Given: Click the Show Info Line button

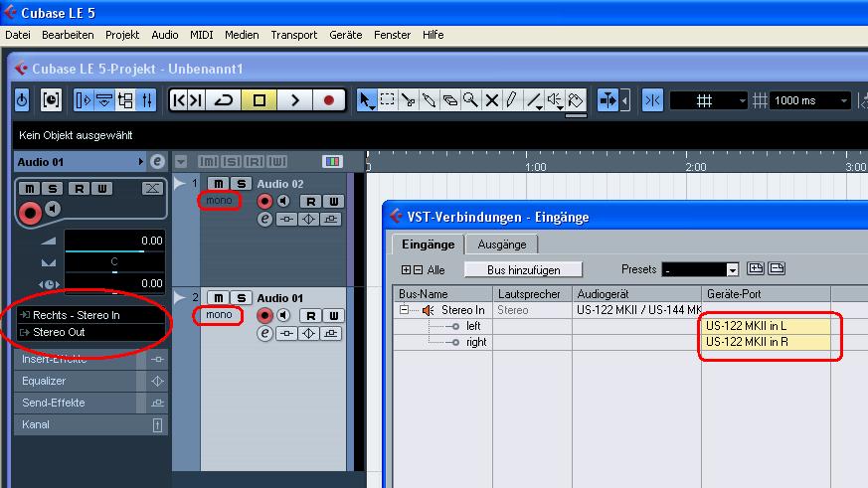Looking at the screenshot, I should (104, 100).
